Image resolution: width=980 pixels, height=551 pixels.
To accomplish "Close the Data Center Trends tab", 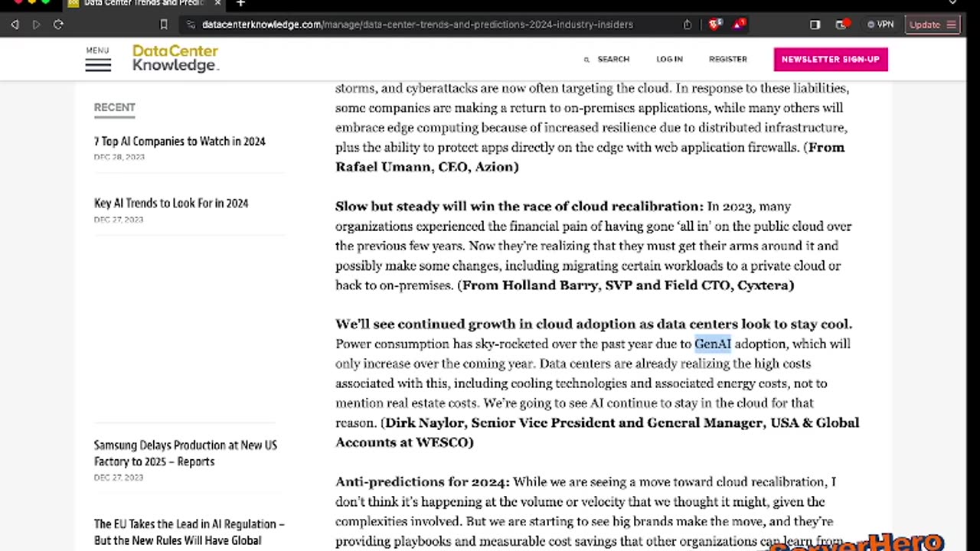I will tap(217, 4).
